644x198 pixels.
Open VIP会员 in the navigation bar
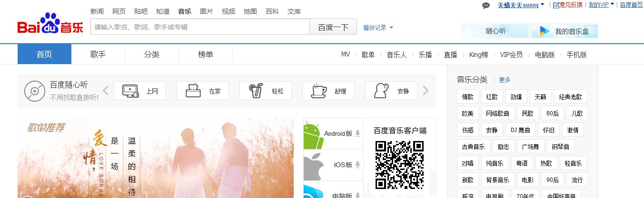coord(511,55)
